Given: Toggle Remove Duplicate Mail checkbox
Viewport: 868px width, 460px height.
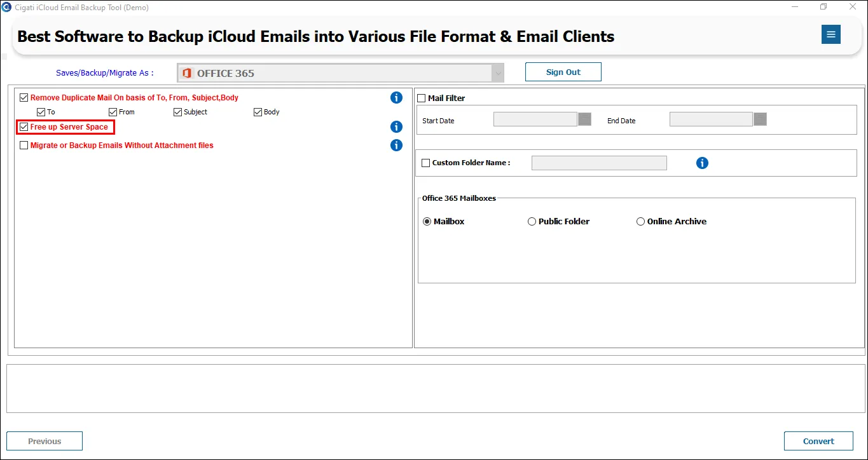Looking at the screenshot, I should tap(24, 98).
